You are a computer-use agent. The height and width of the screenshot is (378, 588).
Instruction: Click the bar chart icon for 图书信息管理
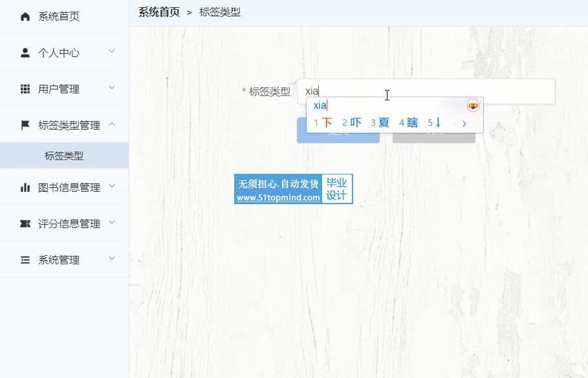pos(25,187)
